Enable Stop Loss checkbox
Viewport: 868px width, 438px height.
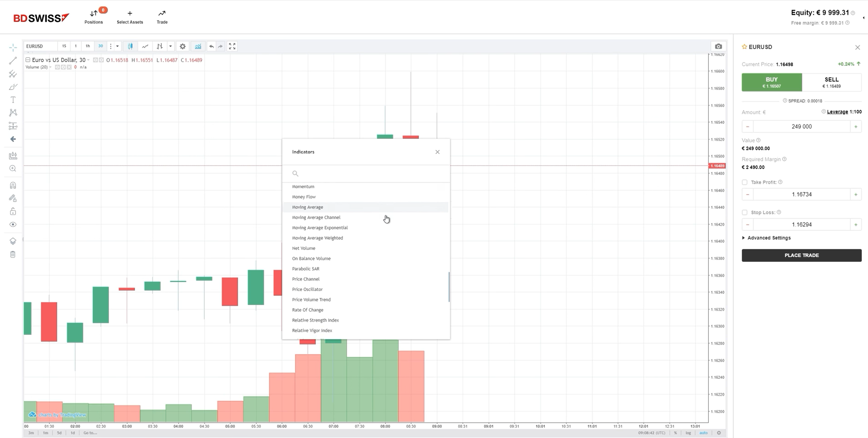pos(744,212)
